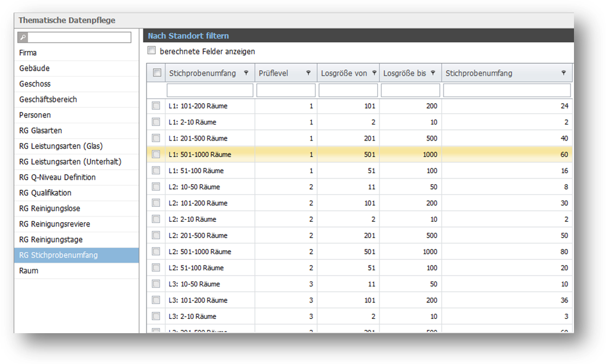Open RG Reinigungstage entry

pos(76,240)
